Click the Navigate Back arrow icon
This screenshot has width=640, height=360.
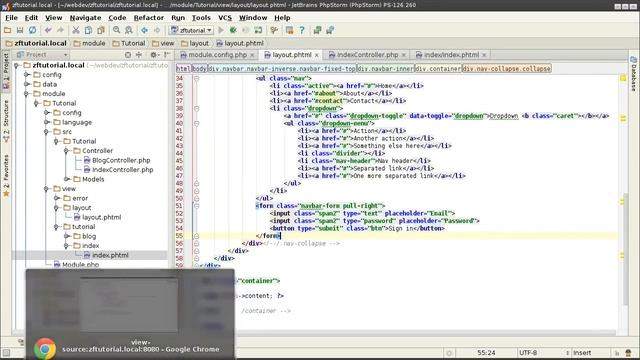[144, 30]
